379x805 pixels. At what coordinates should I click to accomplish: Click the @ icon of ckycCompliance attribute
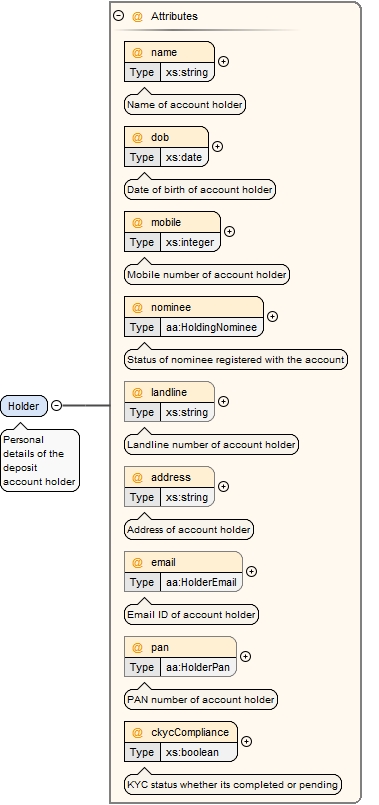click(137, 732)
